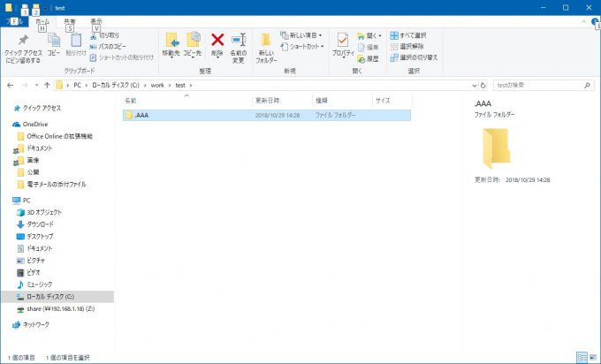Refresh the folder view
This screenshot has width=601, height=364.
click(483, 86)
